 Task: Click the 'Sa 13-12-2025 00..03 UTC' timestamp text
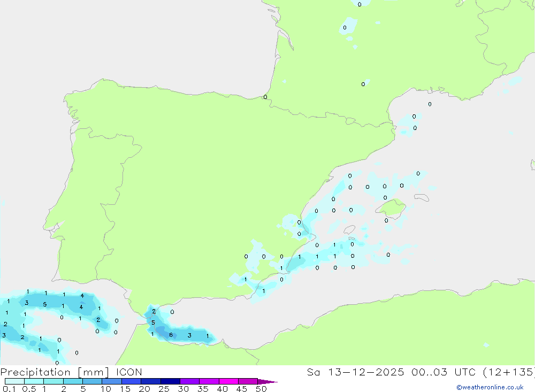tap(392, 372)
